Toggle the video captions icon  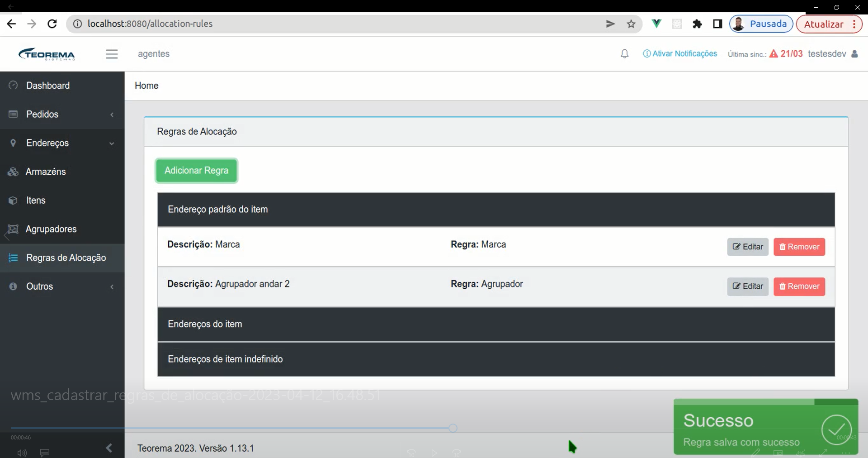pyautogui.click(x=45, y=453)
